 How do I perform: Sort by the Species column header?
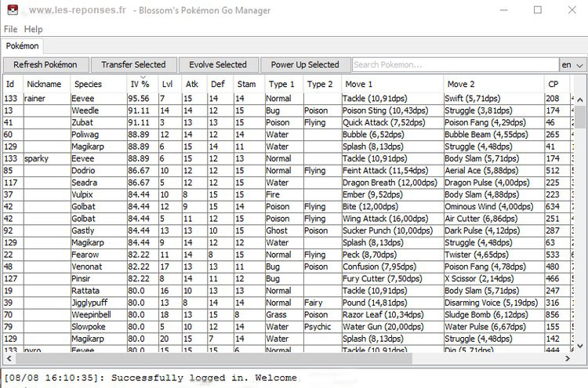(98, 84)
